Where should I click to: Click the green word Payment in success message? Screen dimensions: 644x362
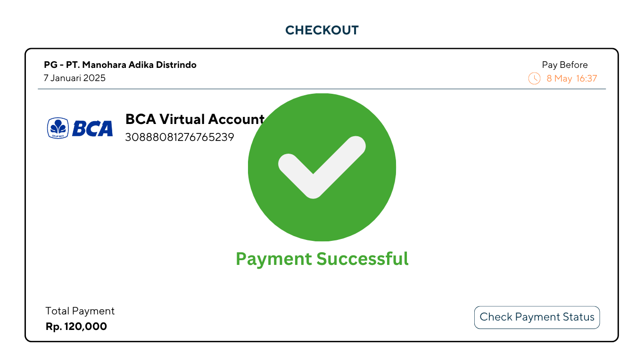click(x=273, y=259)
